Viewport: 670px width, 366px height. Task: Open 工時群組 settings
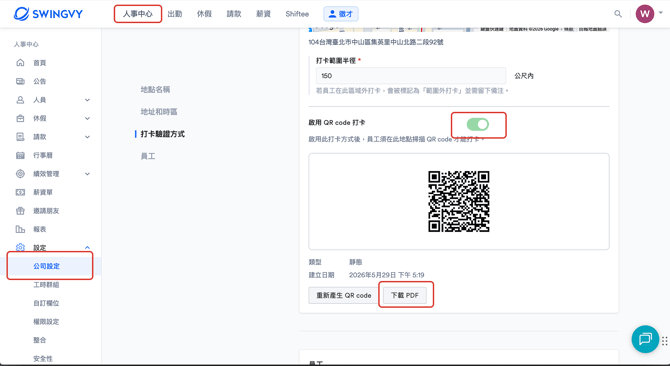(x=46, y=284)
